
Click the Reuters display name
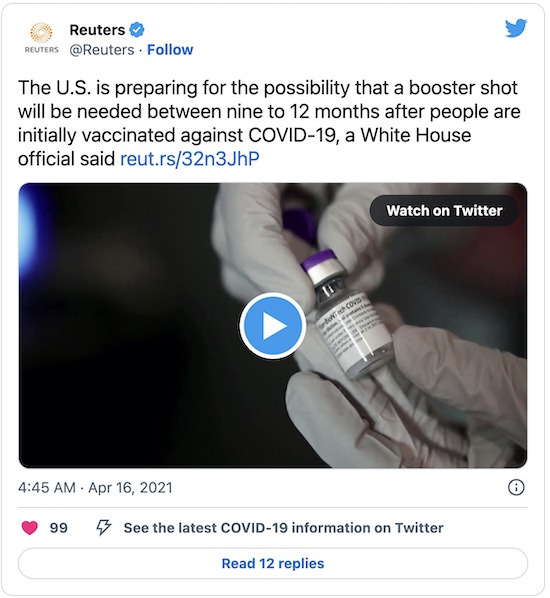coord(97,30)
